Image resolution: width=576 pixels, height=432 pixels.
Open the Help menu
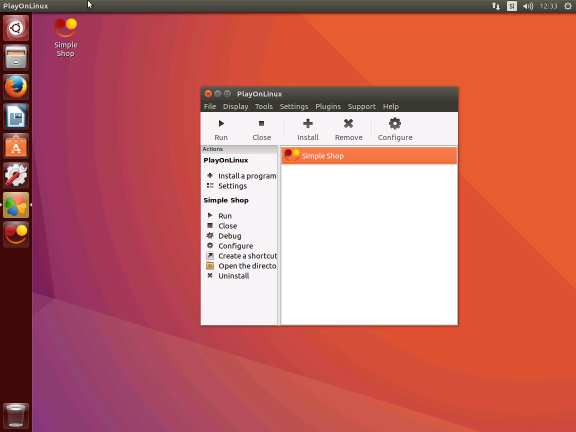(390, 107)
